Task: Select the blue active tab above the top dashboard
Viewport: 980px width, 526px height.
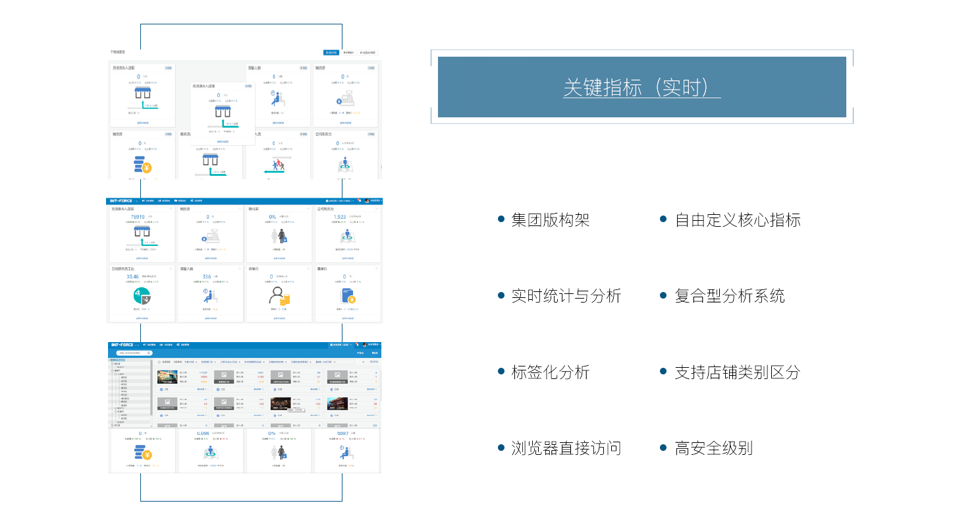Action: point(331,52)
